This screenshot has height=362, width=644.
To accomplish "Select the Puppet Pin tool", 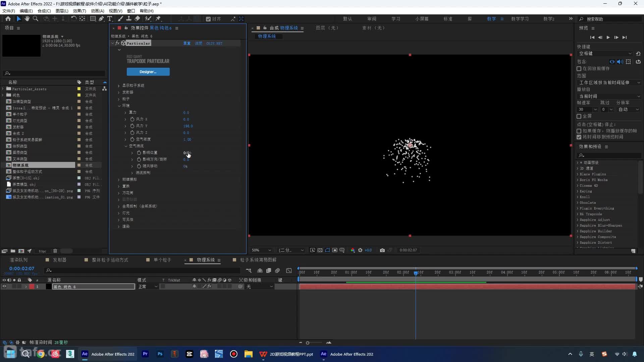I will [158, 19].
